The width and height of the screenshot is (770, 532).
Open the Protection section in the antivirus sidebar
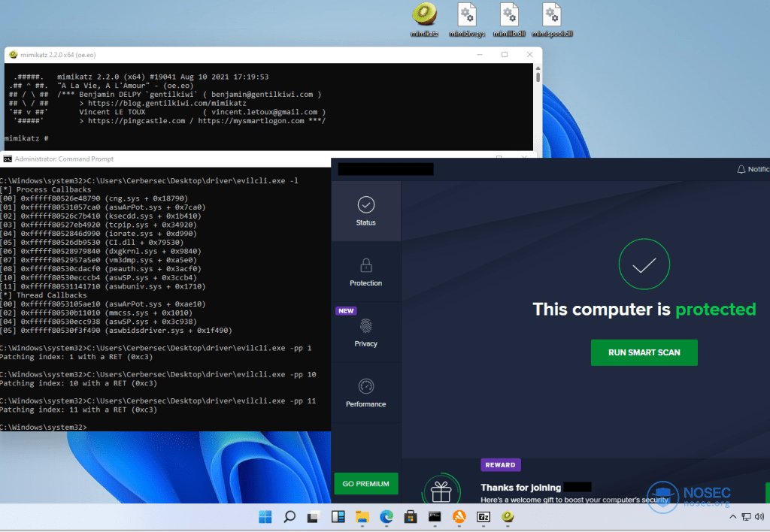point(366,272)
